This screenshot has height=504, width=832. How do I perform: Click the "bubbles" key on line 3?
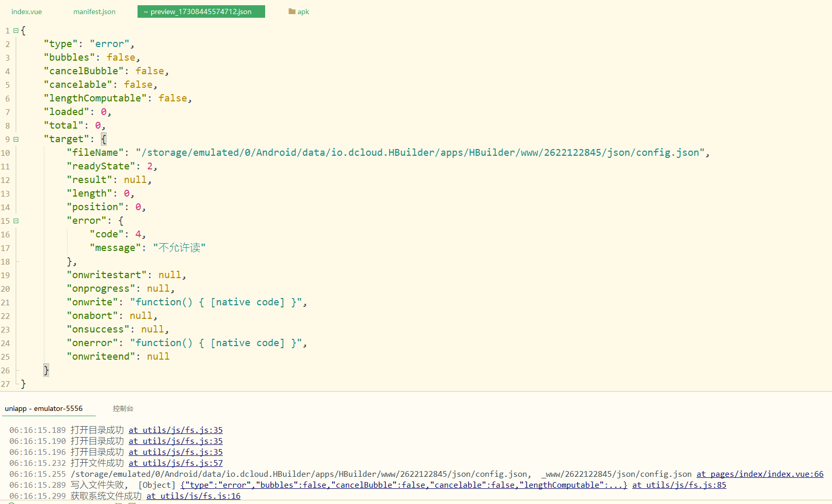(x=69, y=58)
